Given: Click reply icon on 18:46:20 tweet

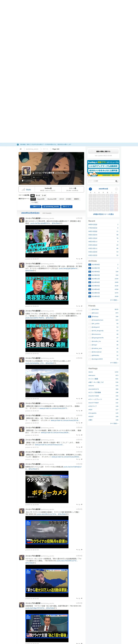Looking at the screenshot, I should tap(77, 306).
